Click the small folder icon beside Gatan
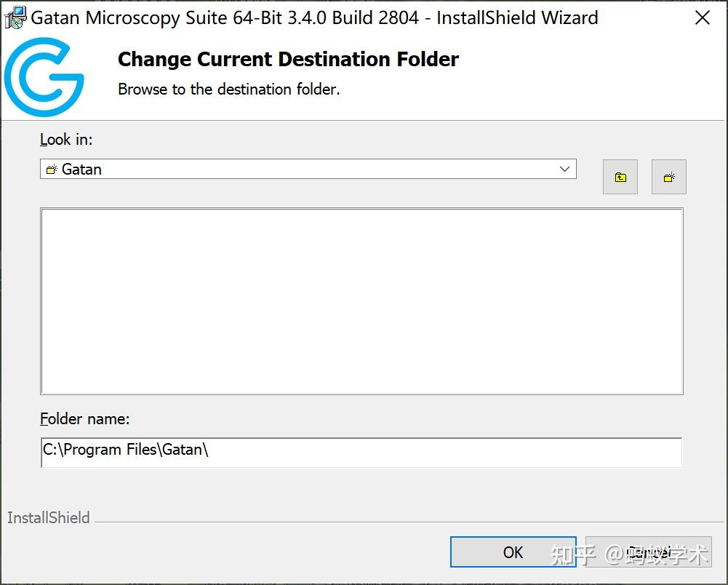728x585 pixels. point(52,170)
